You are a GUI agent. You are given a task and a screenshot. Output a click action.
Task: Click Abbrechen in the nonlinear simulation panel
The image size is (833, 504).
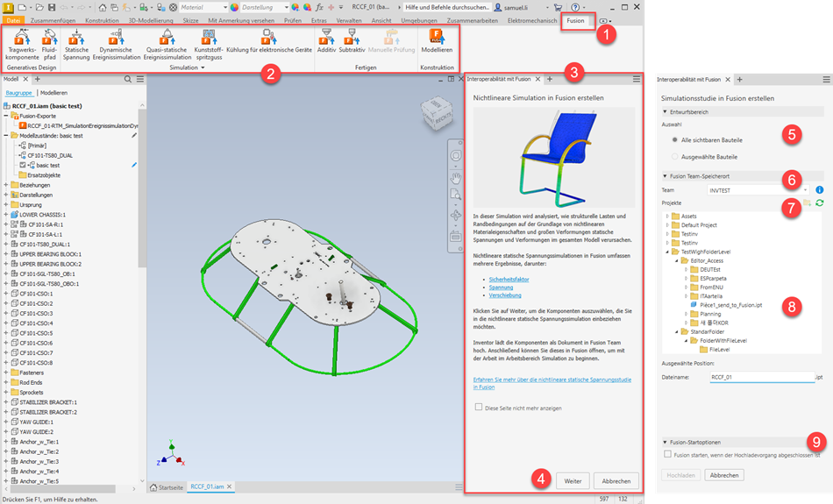click(616, 480)
